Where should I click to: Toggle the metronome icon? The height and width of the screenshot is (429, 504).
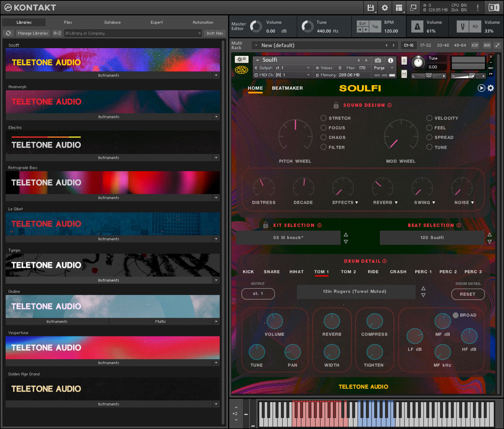417,26
